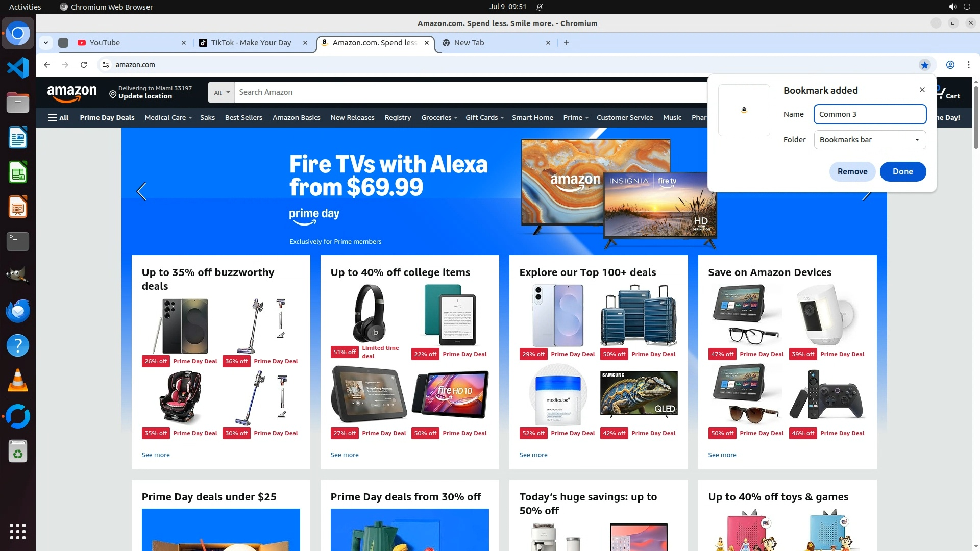View site information icon in address bar

tap(106, 65)
